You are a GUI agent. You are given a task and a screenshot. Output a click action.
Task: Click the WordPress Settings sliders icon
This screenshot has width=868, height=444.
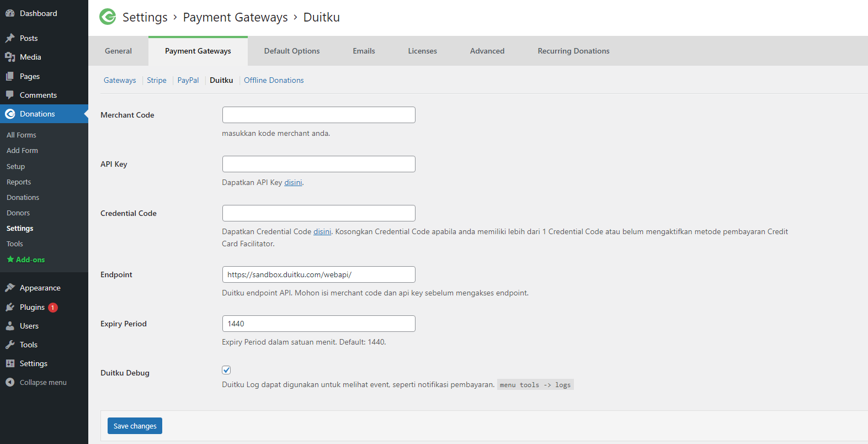pos(10,363)
